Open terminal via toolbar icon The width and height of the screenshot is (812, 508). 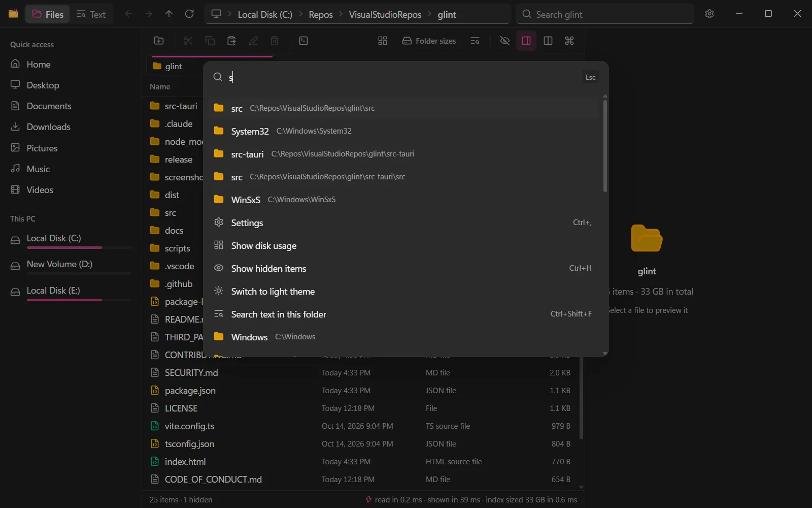click(303, 41)
